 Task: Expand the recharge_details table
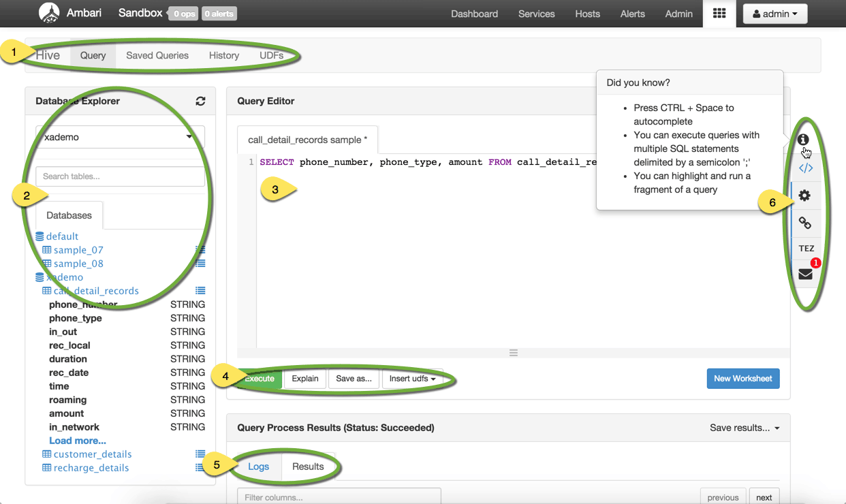91,468
